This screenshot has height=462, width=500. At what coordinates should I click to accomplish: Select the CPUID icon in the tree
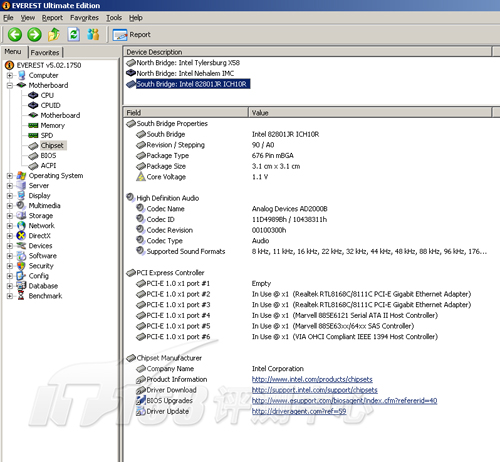33,105
